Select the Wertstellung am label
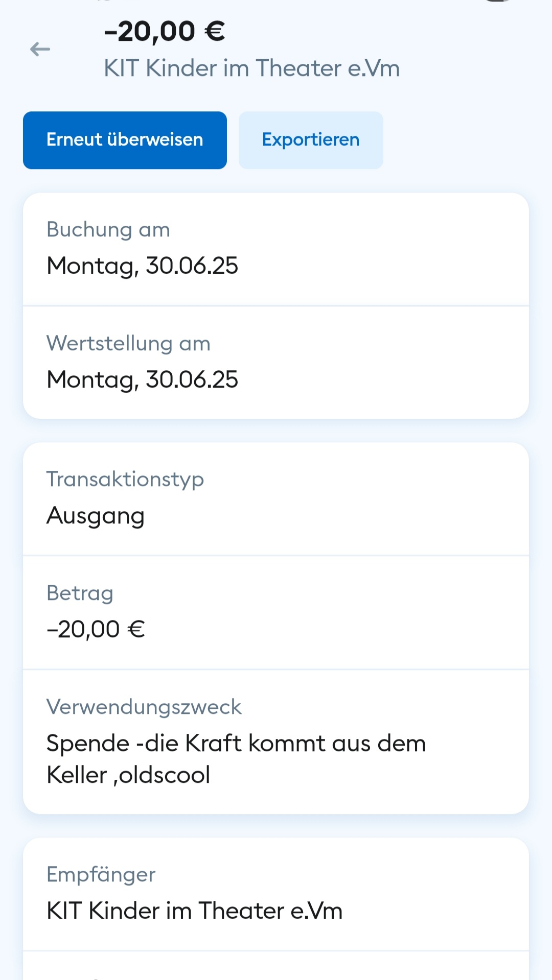 click(x=128, y=344)
